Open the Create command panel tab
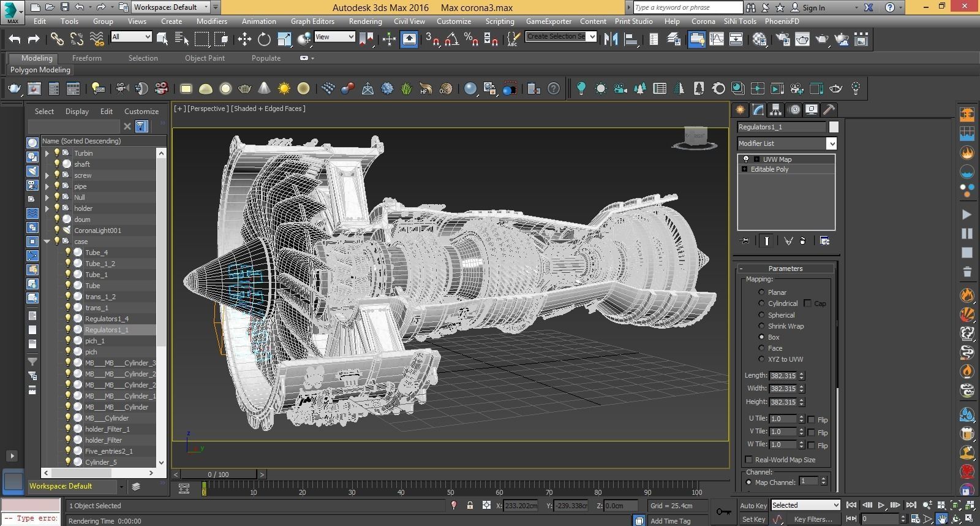980x526 pixels. (x=741, y=110)
